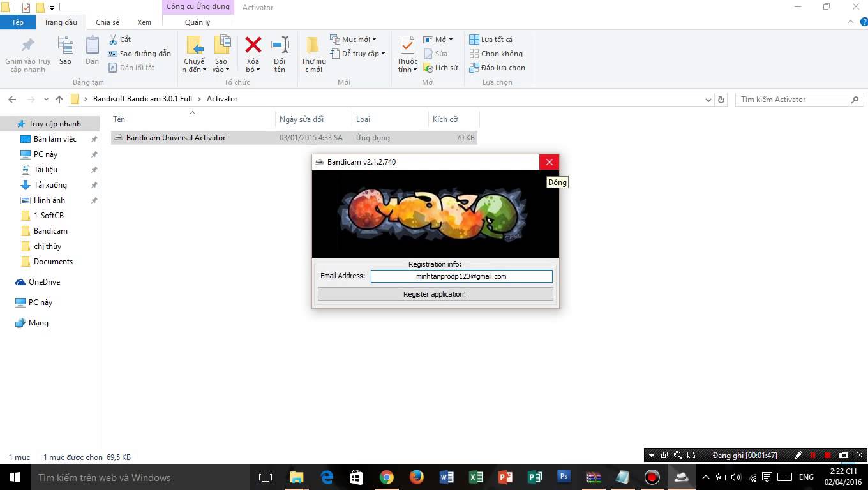Click the back navigation arrow

[x=12, y=100]
